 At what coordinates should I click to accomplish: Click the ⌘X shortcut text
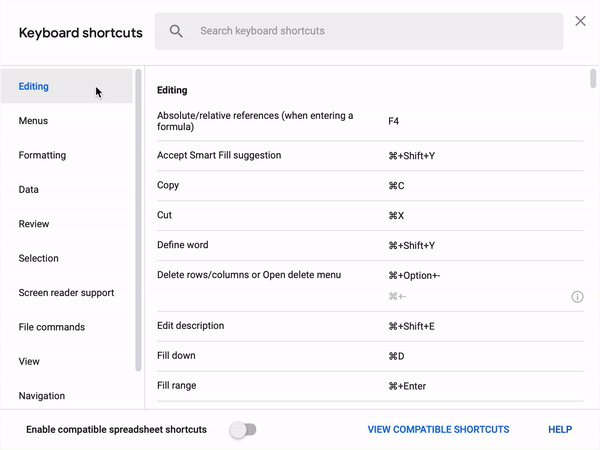coord(396,215)
